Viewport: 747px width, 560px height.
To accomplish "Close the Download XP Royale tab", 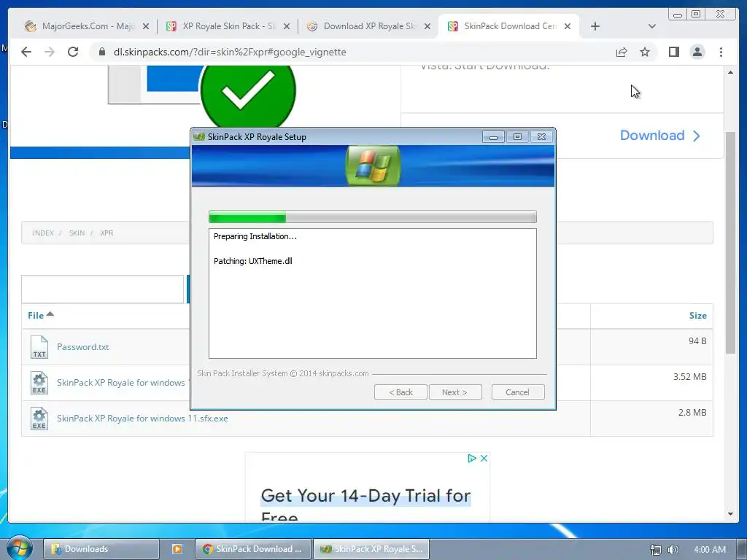I will pos(427,27).
